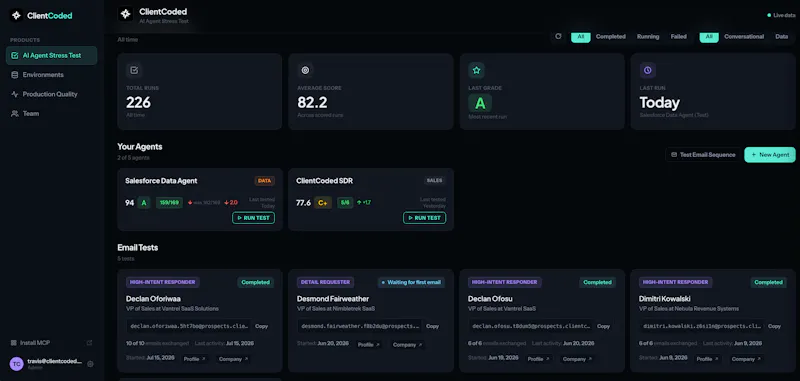Click the SALES tag on ClientCoded SDR
Image resolution: width=800 pixels, height=381 pixels.
[x=434, y=181]
